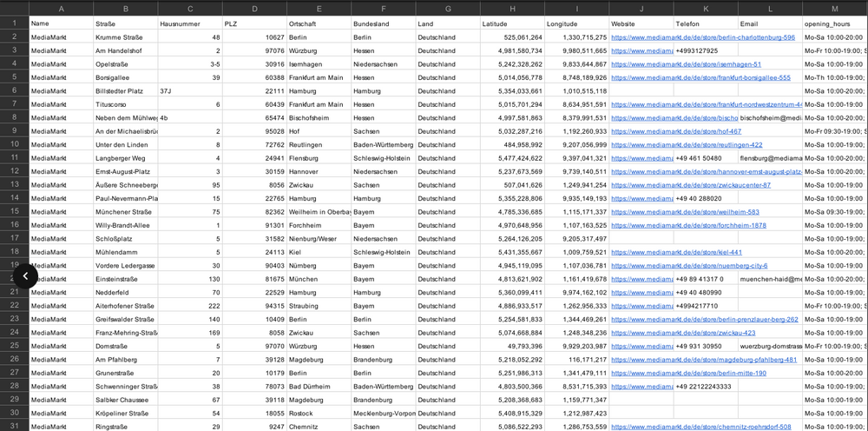Select column C header
The image size is (868, 431).
click(x=190, y=9)
